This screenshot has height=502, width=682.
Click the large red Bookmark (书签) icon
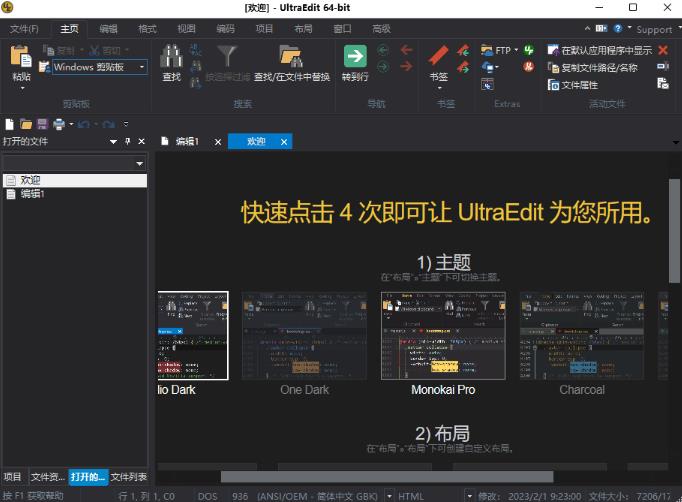pos(438,56)
